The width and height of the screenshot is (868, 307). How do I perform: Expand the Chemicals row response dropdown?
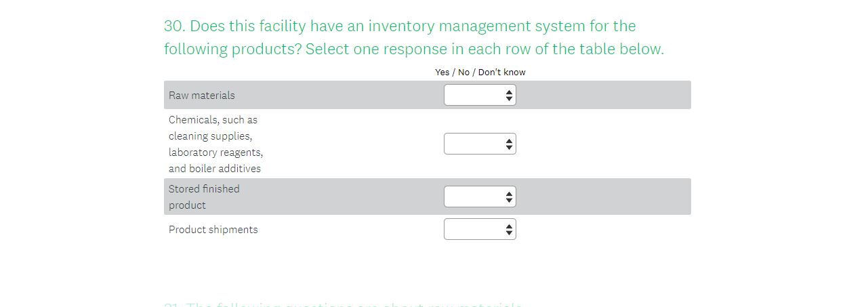point(474,144)
